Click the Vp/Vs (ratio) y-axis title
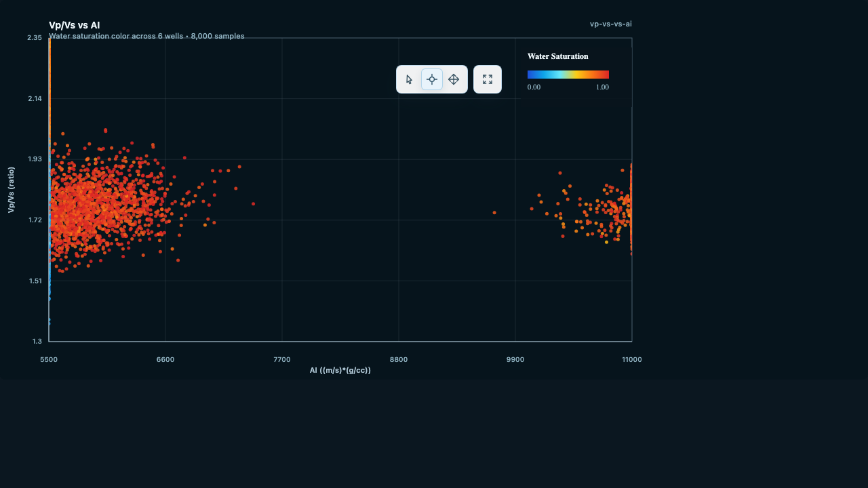The image size is (868, 488). click(11, 190)
